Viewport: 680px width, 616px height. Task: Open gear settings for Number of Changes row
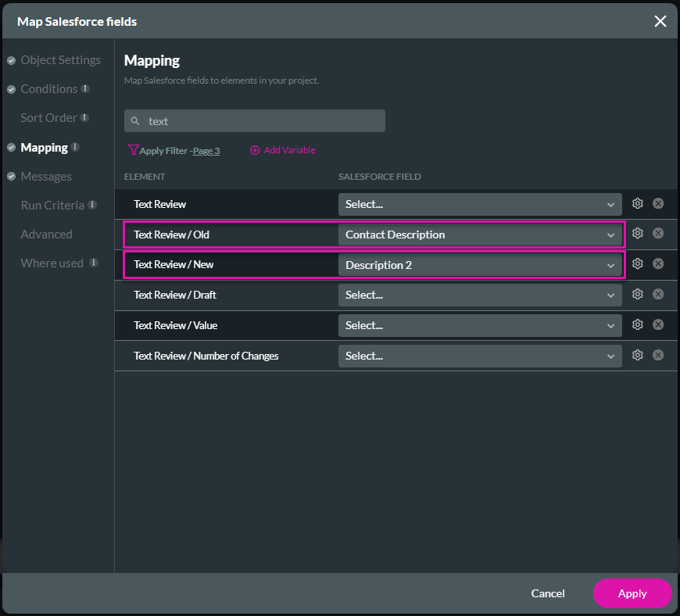pos(637,355)
